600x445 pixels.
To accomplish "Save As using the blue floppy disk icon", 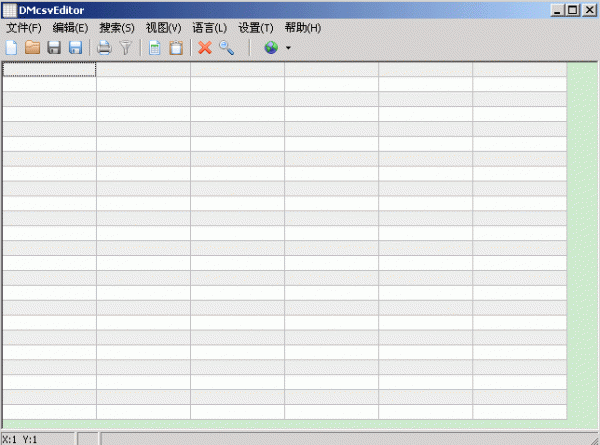I will click(75, 48).
